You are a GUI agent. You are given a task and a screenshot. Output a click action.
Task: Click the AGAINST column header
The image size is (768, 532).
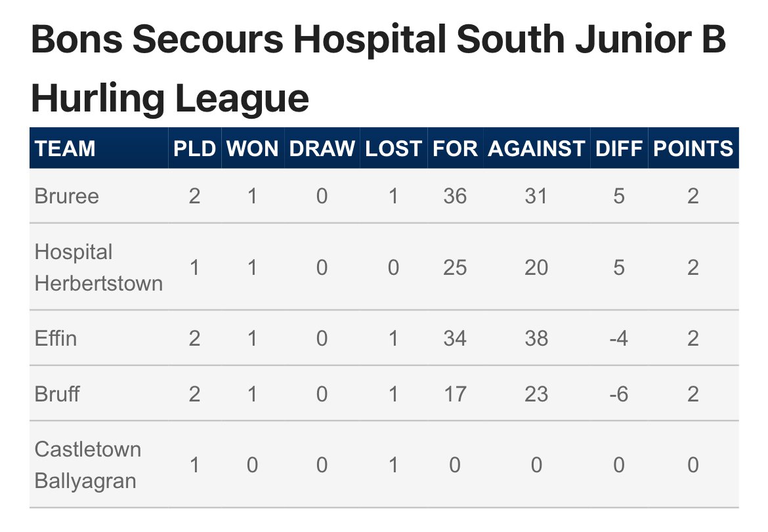536,148
